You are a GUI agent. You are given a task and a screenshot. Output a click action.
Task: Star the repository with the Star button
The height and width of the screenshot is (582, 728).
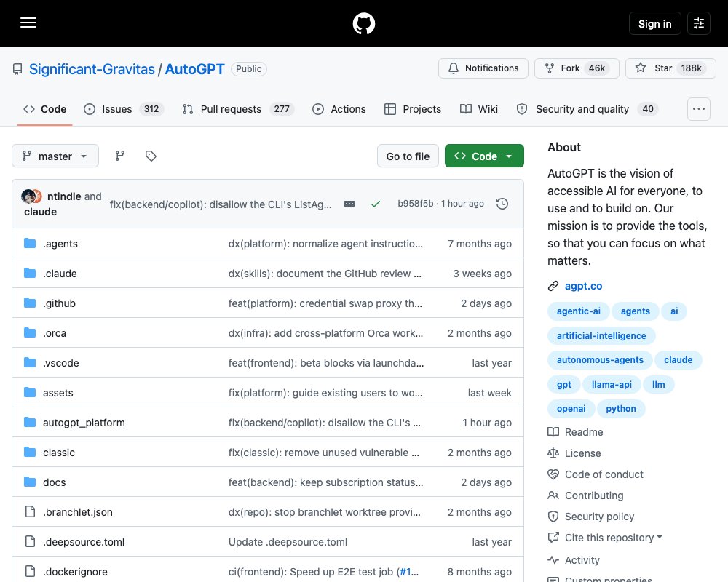pyautogui.click(x=670, y=68)
